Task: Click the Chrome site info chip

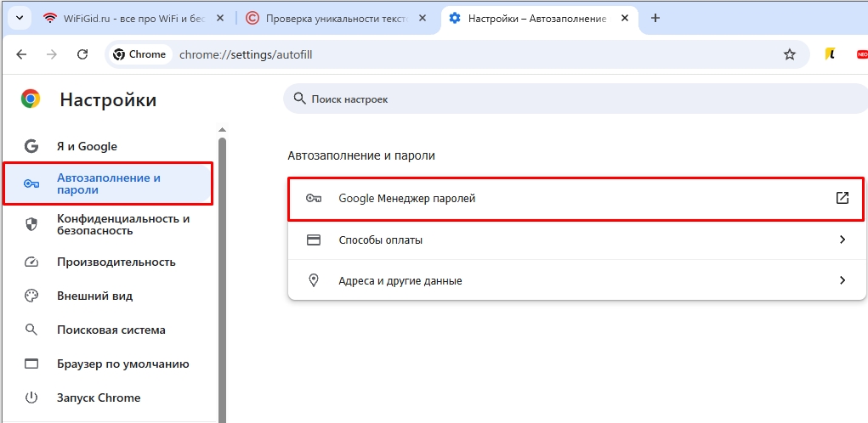Action: [139, 54]
